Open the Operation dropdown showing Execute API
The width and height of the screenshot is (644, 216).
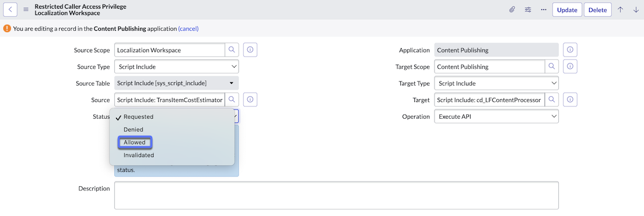[x=496, y=116]
